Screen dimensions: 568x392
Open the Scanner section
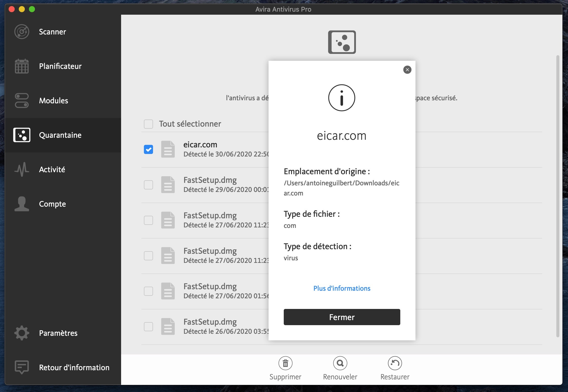tap(63, 32)
